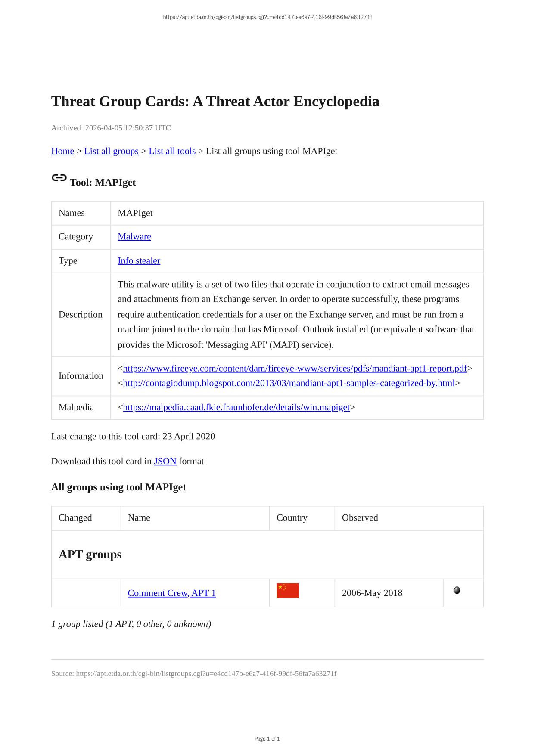
Task: Click the Country column header
Action: tap(292, 517)
